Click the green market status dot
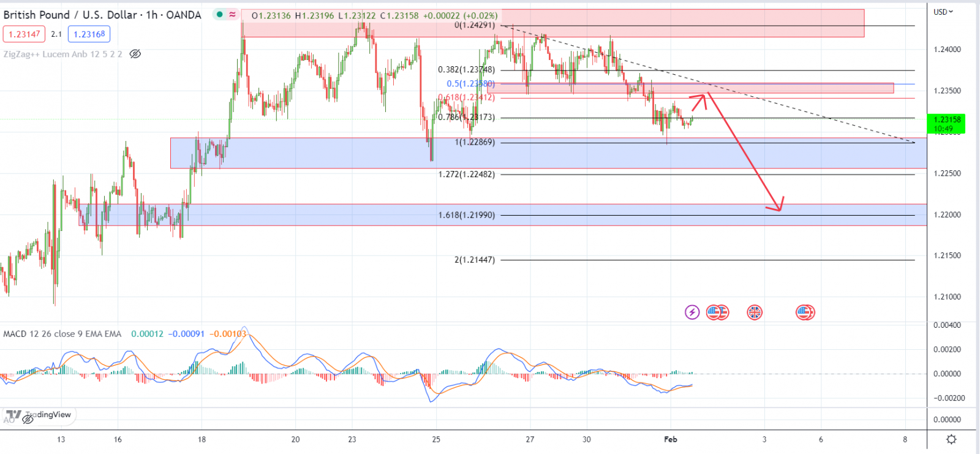The height and width of the screenshot is (454, 980). 219,14
